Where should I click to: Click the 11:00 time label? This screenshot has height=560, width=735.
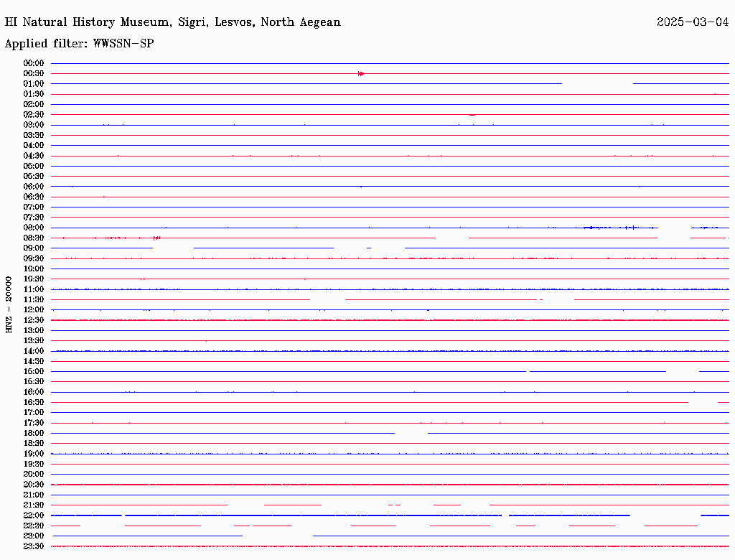(33, 289)
